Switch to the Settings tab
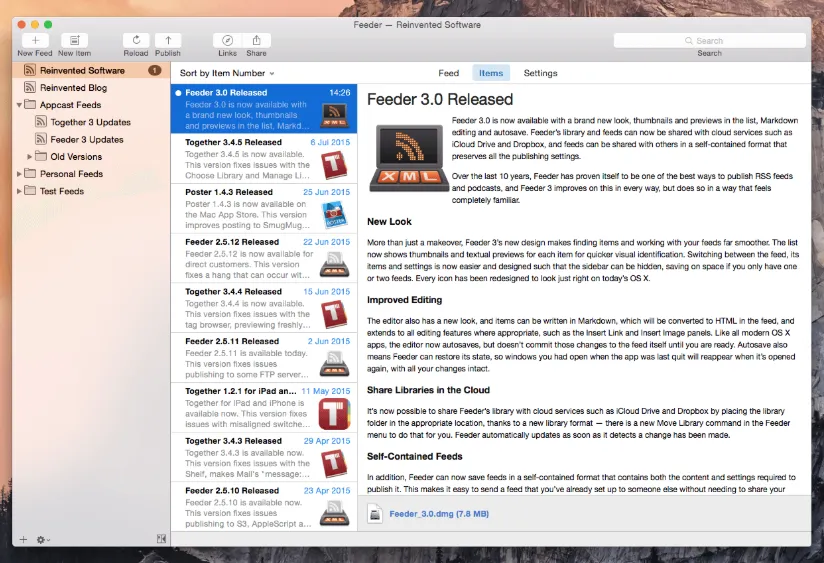 coord(540,73)
